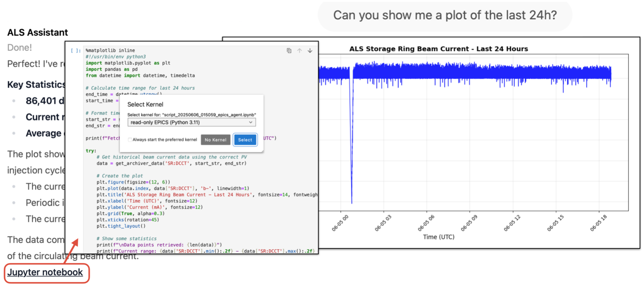Image resolution: width=644 pixels, height=286 pixels.
Task: Open the Jupyter notebook link
Action: [x=45, y=272]
